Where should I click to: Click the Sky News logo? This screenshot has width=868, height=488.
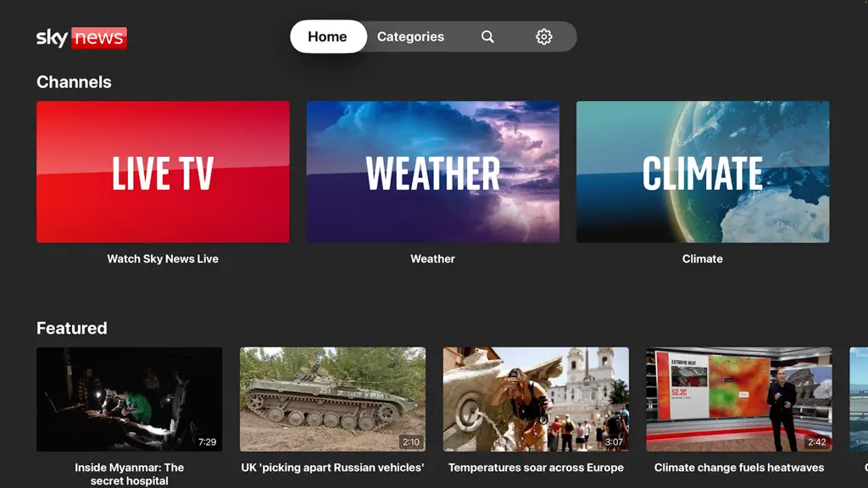tap(81, 37)
